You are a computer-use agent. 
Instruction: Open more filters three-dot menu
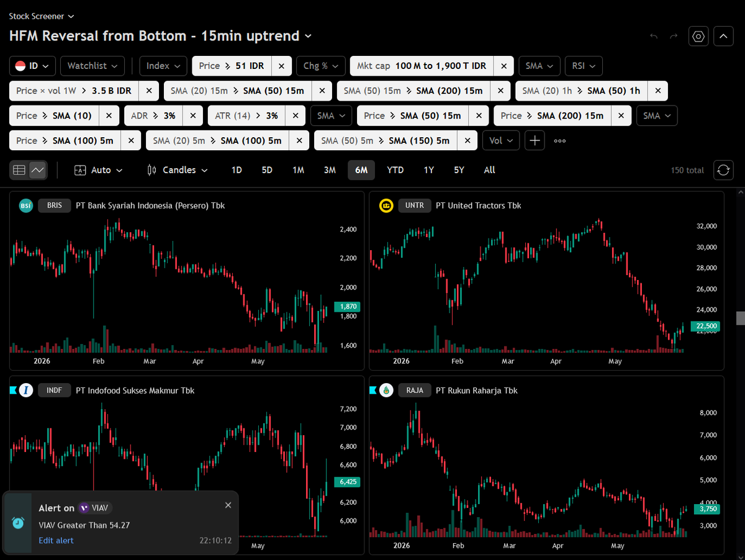[x=559, y=140]
